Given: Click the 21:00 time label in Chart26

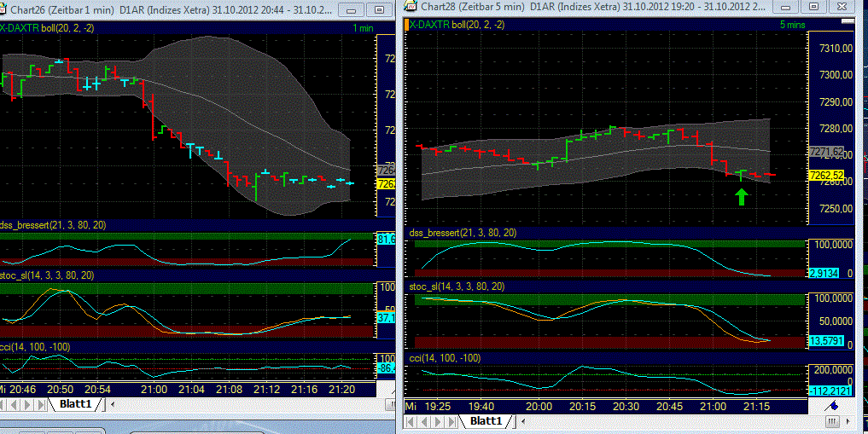Looking at the screenshot, I should pos(154,389).
